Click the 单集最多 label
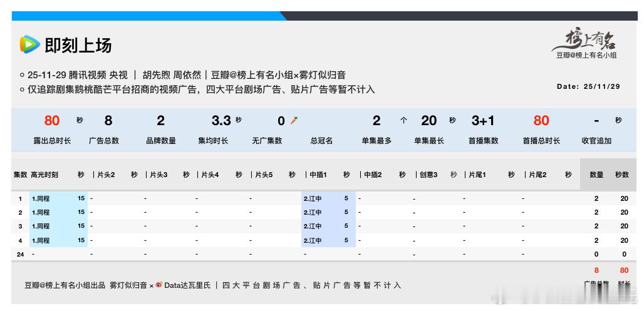The height and width of the screenshot is (311, 644). [x=377, y=141]
